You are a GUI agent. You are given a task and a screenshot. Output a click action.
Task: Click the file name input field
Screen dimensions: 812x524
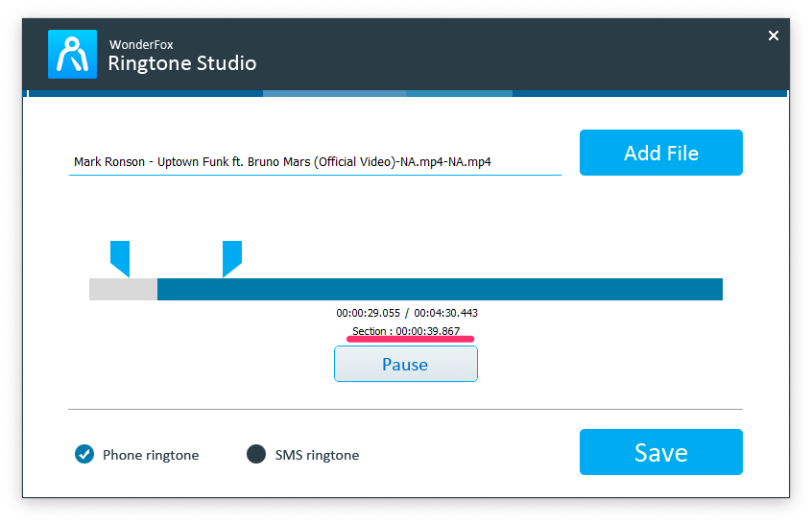click(315, 162)
